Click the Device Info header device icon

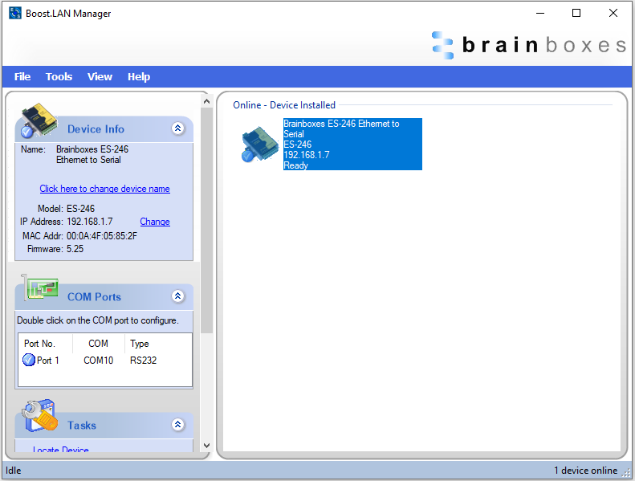[x=39, y=120]
